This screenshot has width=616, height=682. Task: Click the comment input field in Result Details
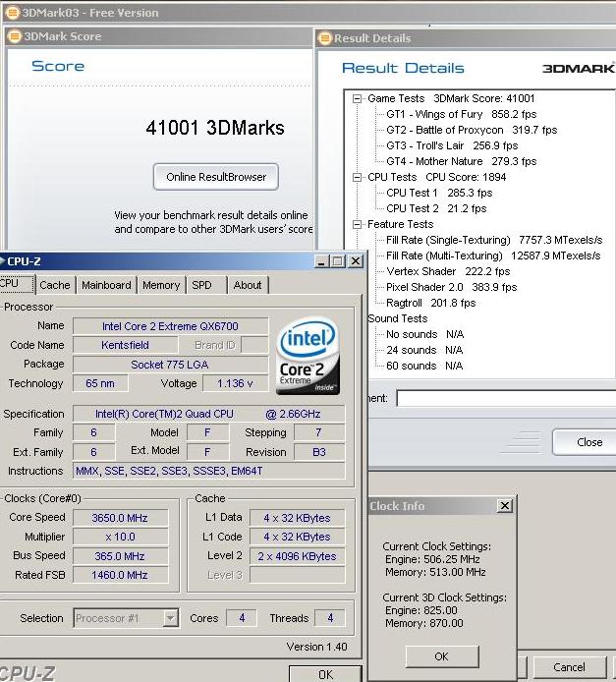click(506, 398)
